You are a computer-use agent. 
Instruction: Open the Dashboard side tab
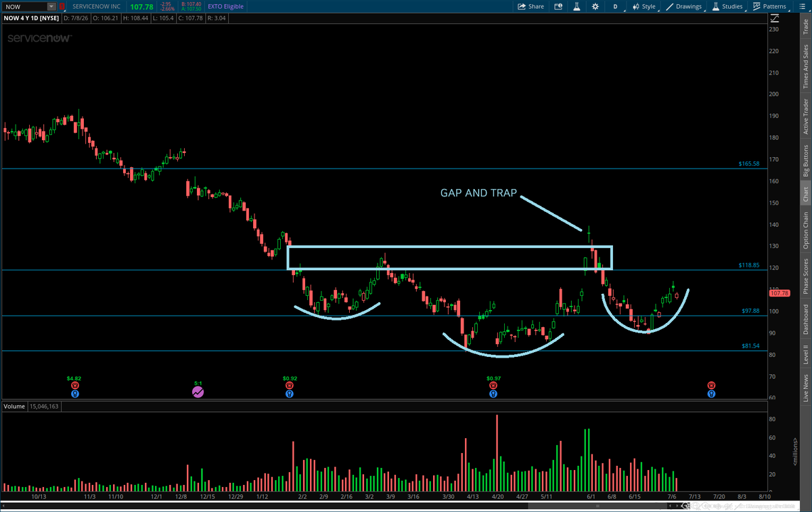tap(805, 318)
